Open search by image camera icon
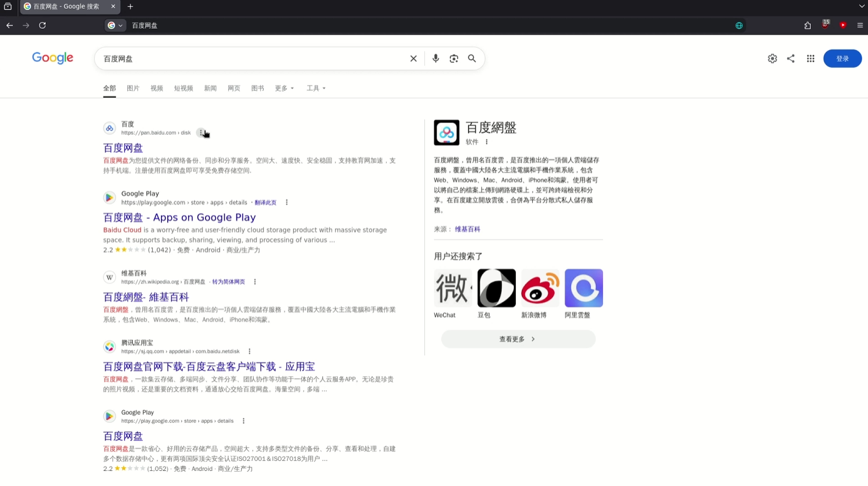Viewport: 868px width, 486px height. coord(454,58)
